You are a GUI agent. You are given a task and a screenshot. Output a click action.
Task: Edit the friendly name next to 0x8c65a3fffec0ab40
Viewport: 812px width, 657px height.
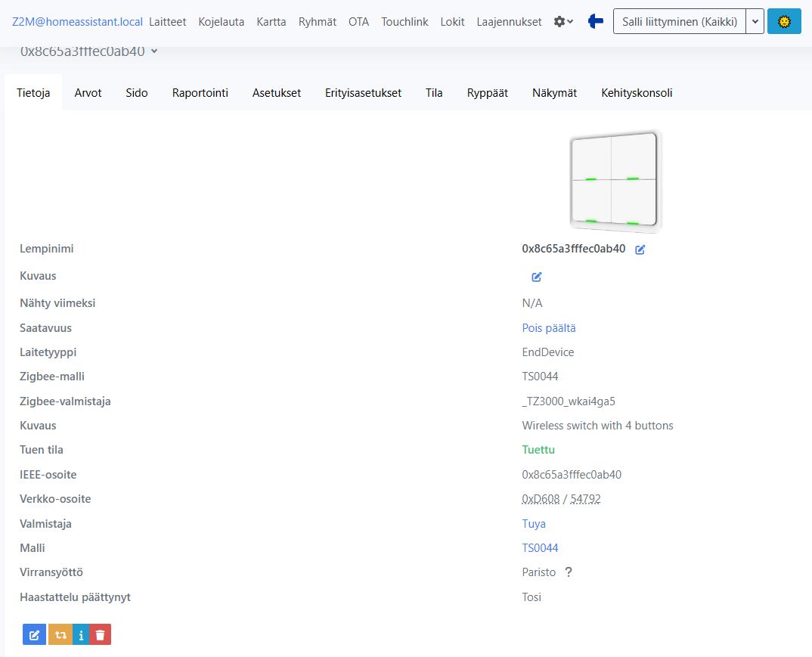(x=640, y=249)
